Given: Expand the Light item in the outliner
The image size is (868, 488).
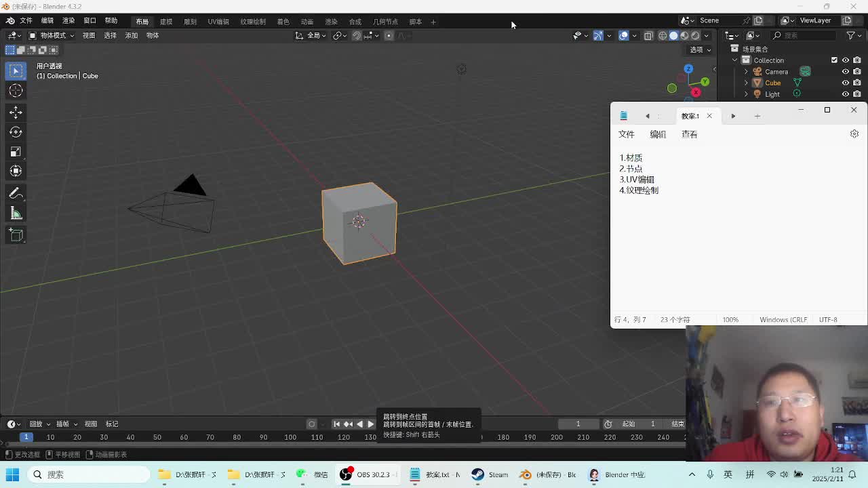Looking at the screenshot, I should [x=746, y=94].
